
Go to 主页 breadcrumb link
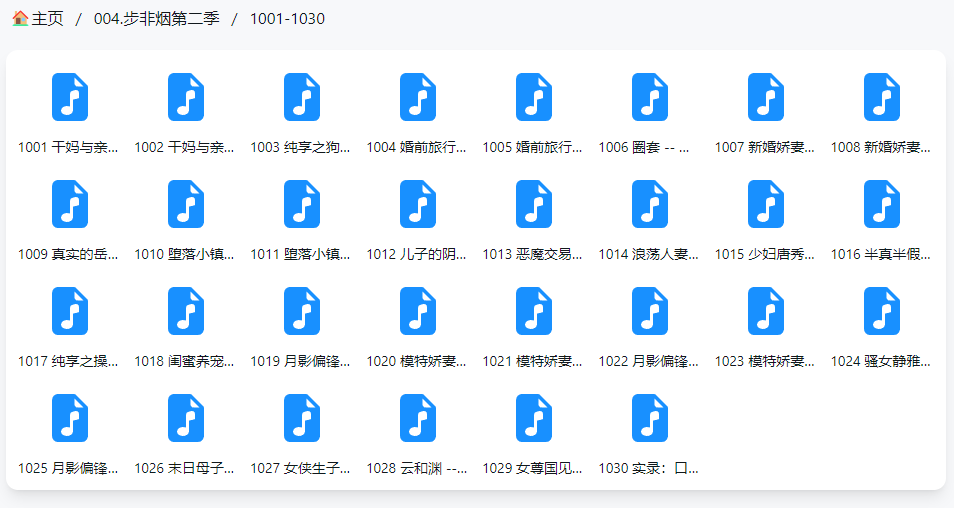(x=47, y=19)
